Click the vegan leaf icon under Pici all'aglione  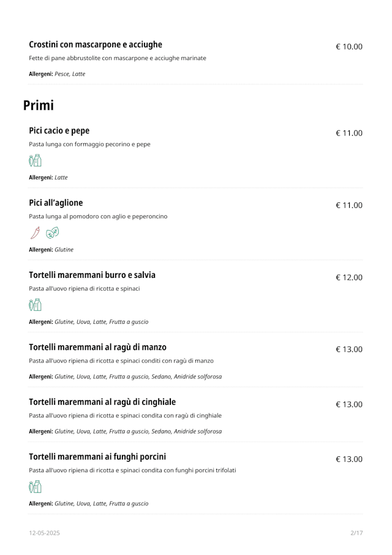[x=53, y=232]
